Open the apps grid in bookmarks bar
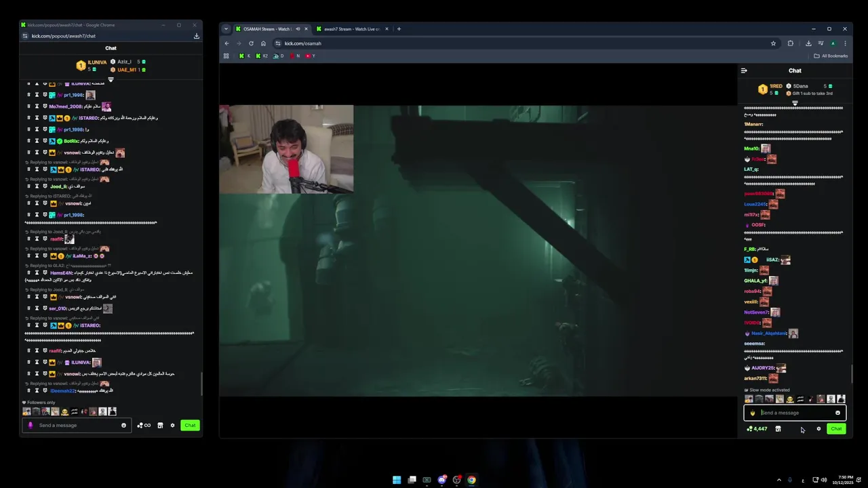Image resolution: width=868 pixels, height=488 pixels. tap(226, 56)
